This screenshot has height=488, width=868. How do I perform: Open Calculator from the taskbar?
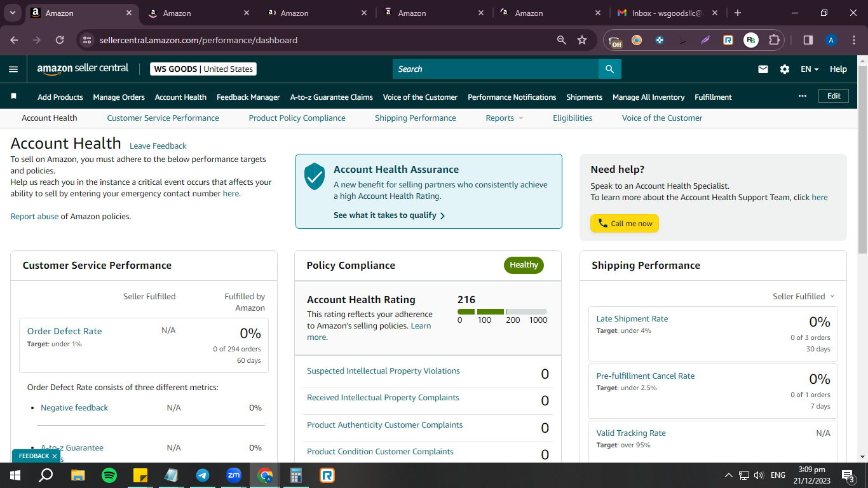pyautogui.click(x=296, y=475)
